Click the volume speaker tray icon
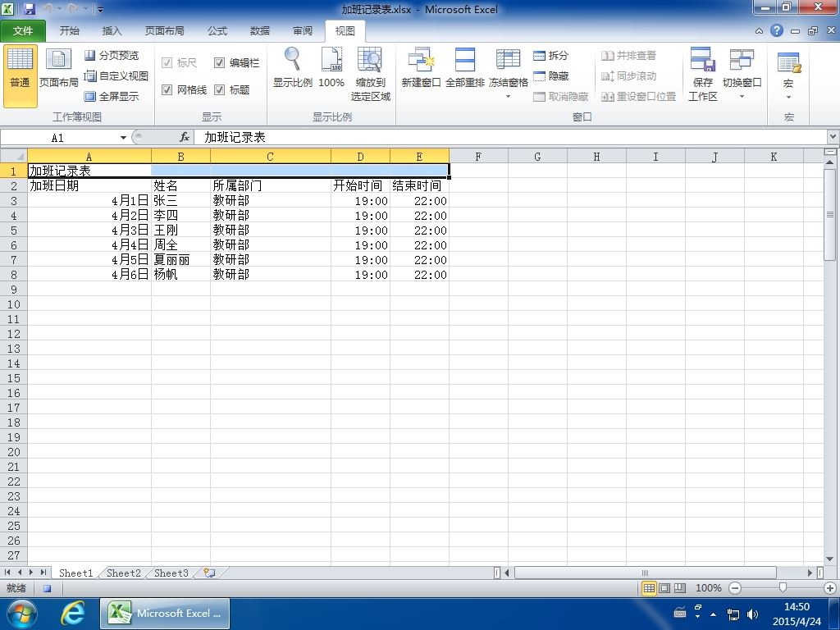 click(x=752, y=614)
